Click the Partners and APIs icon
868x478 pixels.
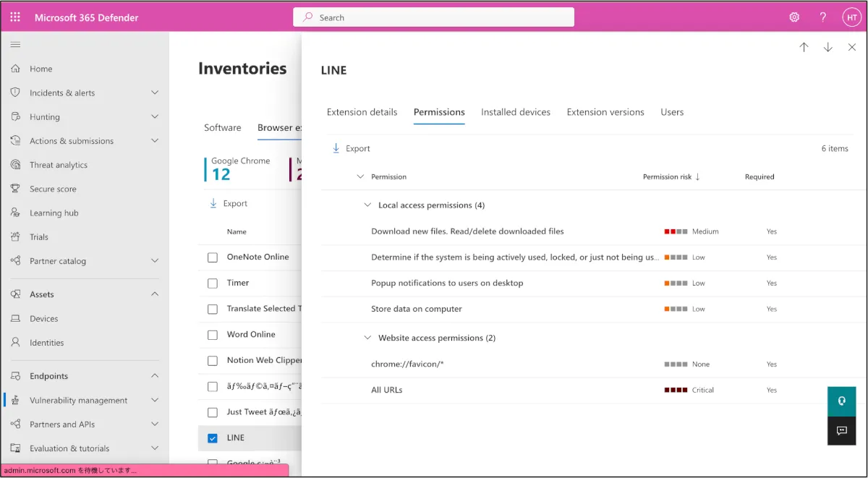pyautogui.click(x=15, y=424)
